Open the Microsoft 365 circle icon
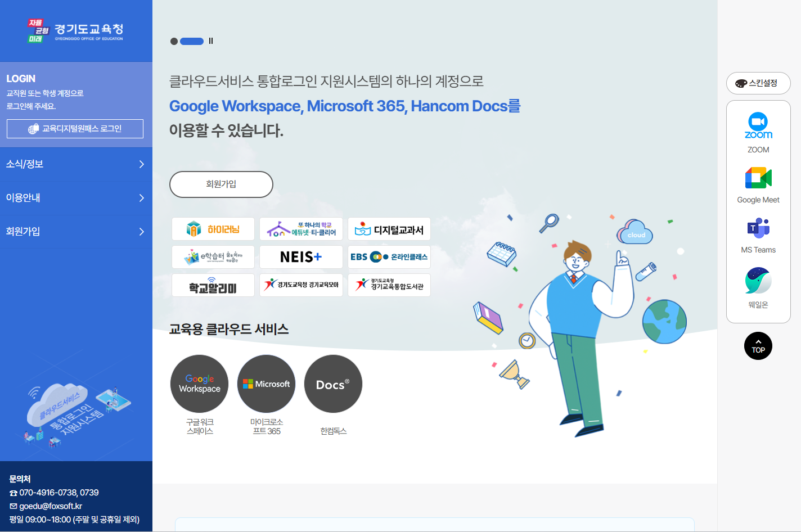The height and width of the screenshot is (532, 801). [x=266, y=384]
